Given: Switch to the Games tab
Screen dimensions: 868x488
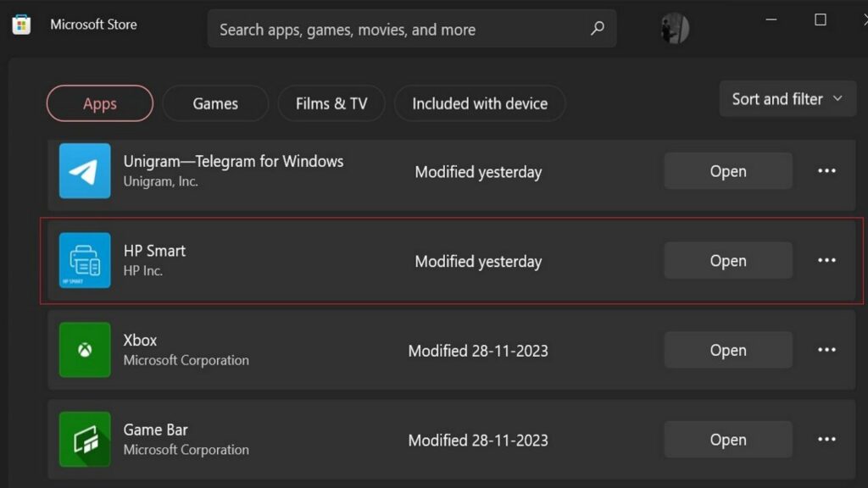Looking at the screenshot, I should [214, 103].
